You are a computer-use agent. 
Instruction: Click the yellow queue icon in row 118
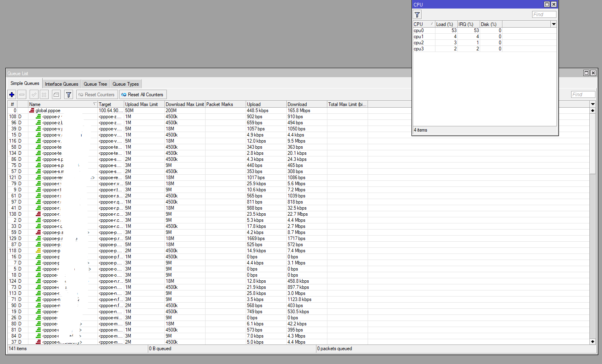click(38, 251)
